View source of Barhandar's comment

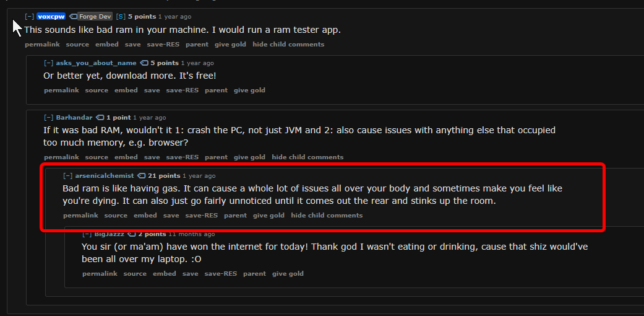point(97,157)
